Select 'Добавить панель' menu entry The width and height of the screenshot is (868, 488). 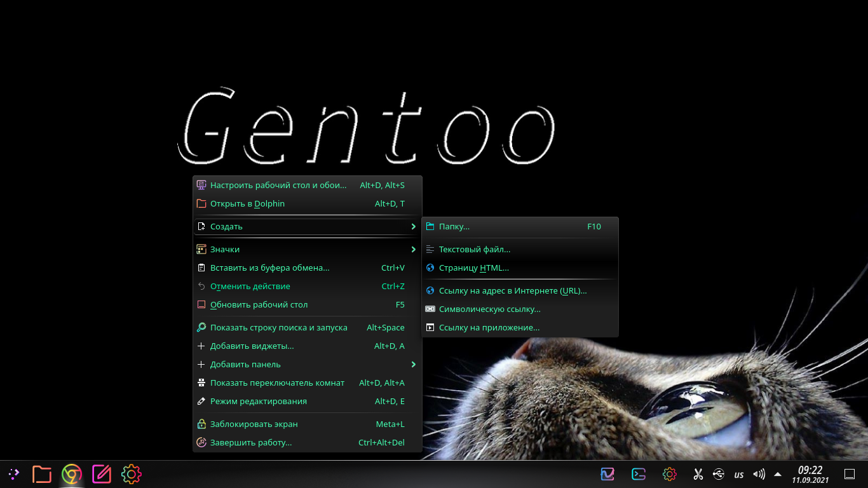pos(308,364)
